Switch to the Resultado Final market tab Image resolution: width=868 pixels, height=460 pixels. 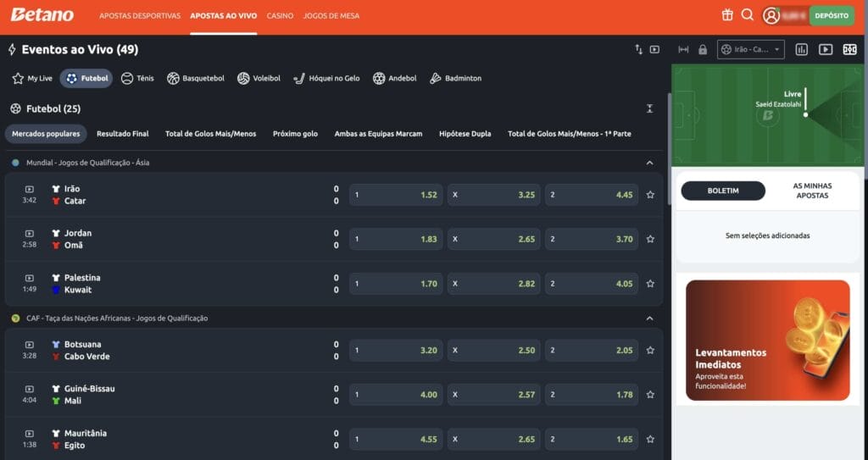pos(122,133)
